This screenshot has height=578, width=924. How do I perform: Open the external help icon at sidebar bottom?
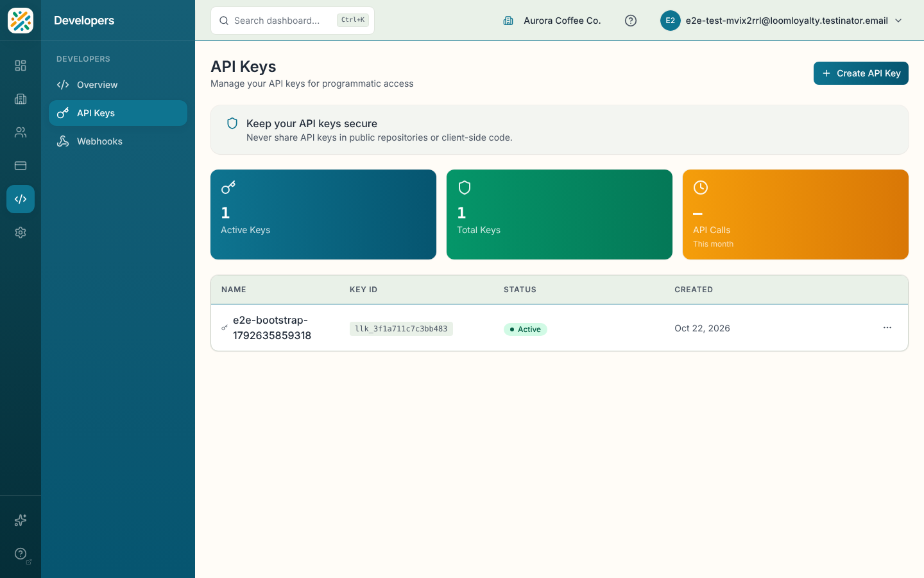[x=21, y=554]
